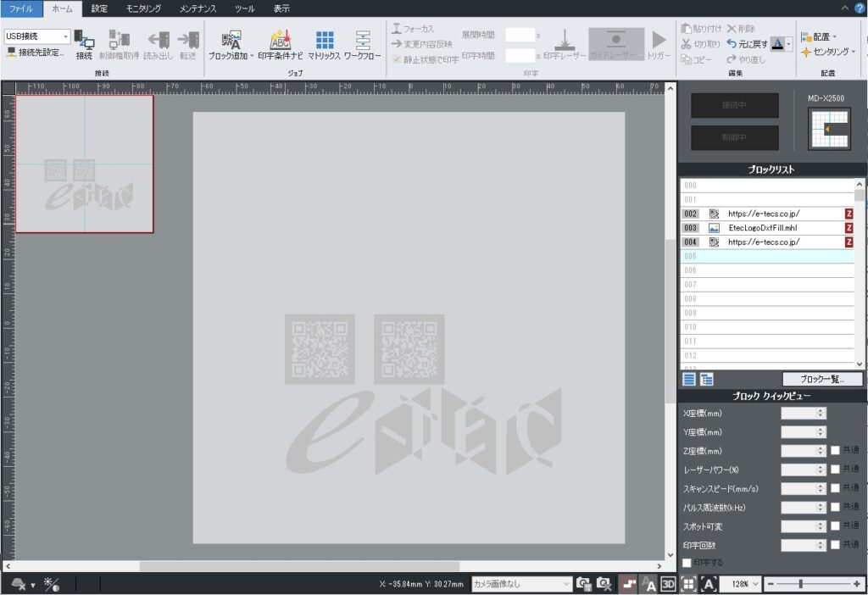Toggle the 3D view icon
The width and height of the screenshot is (868, 595).
click(x=668, y=583)
